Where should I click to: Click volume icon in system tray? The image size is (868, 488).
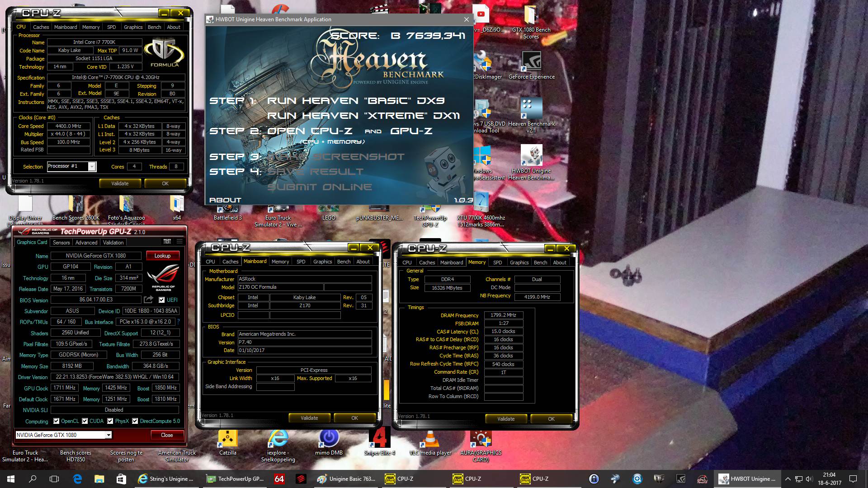point(809,479)
